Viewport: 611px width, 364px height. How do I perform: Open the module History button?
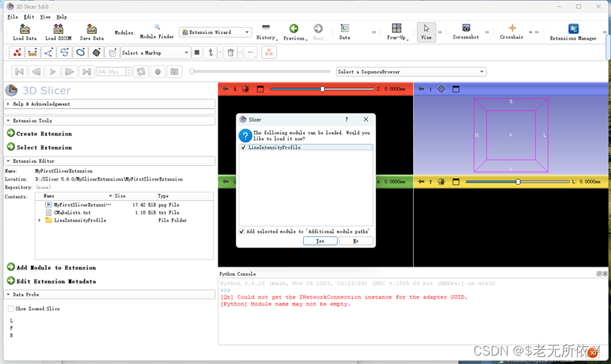(x=266, y=32)
